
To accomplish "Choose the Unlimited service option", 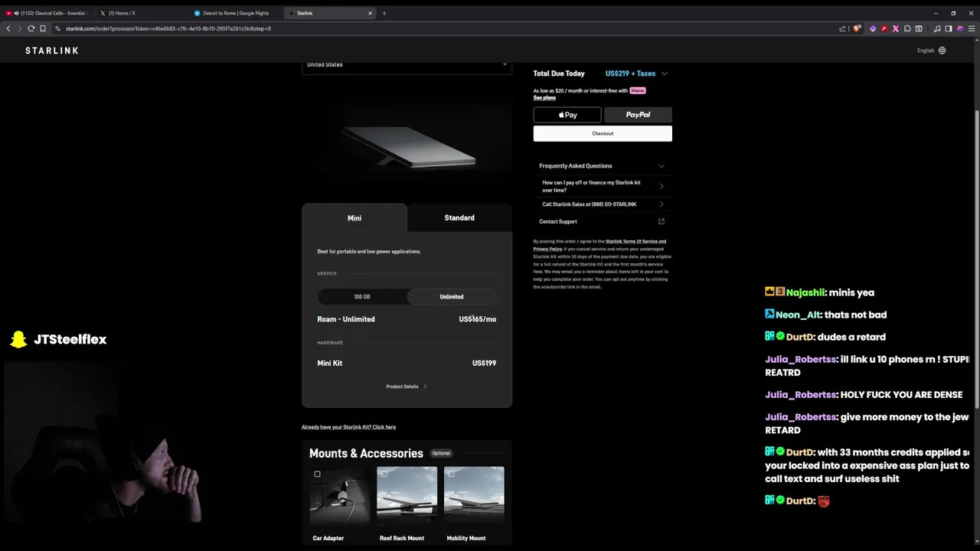I will click(x=452, y=297).
